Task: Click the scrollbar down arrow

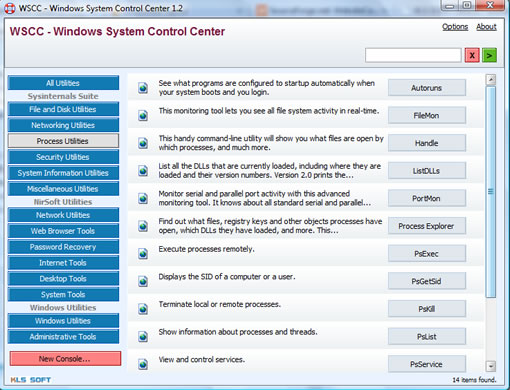Action: (491, 366)
